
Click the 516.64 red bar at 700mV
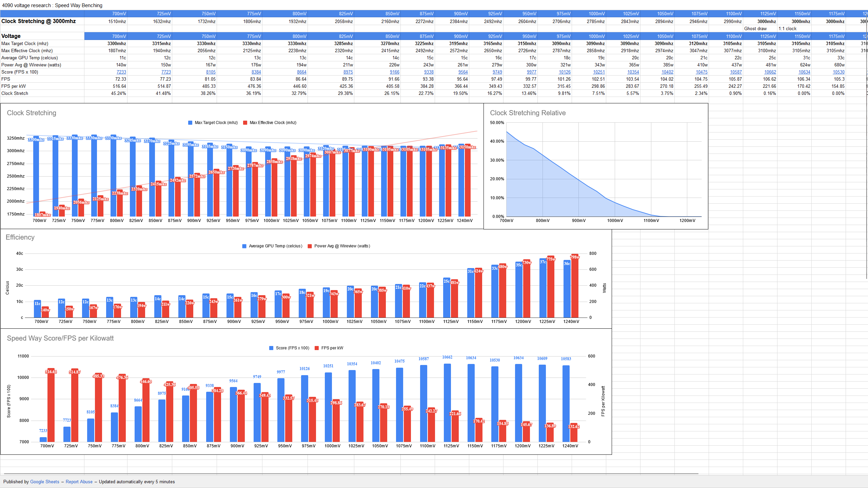point(51,405)
